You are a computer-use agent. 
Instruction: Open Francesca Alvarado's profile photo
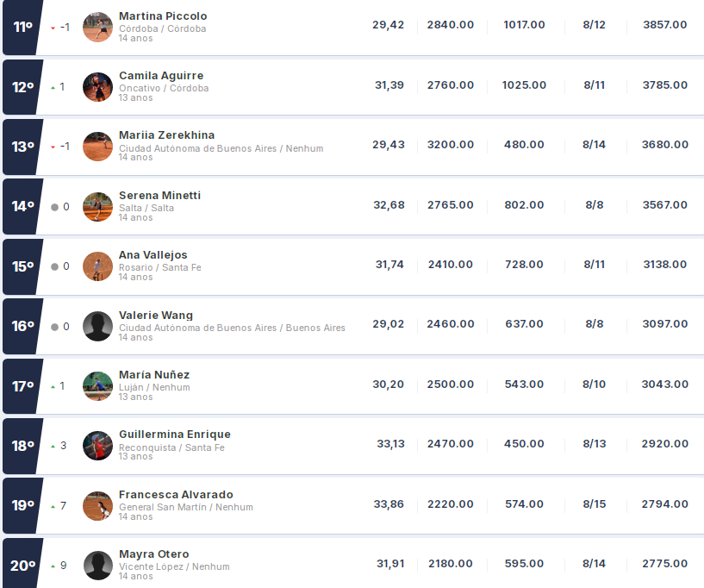pyautogui.click(x=97, y=506)
